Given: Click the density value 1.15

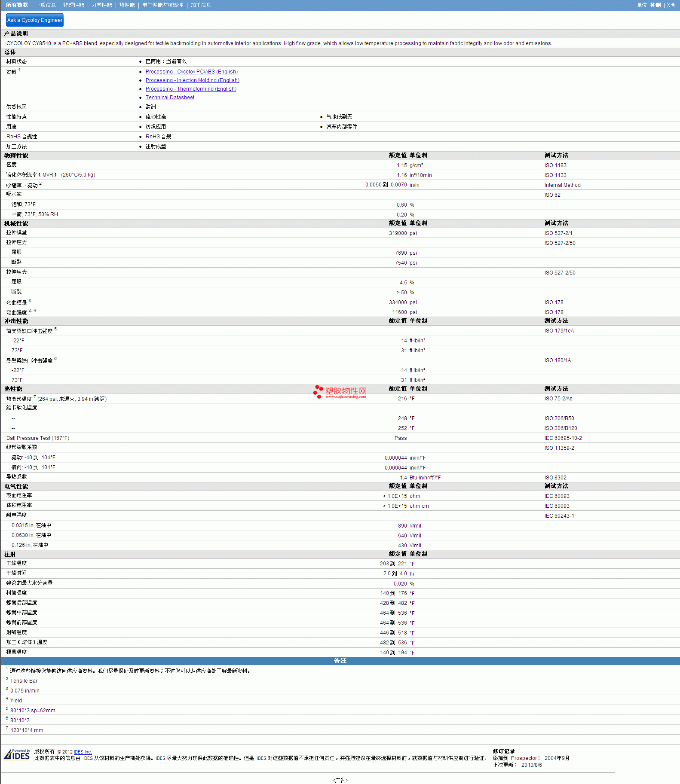Looking at the screenshot, I should (x=402, y=165).
